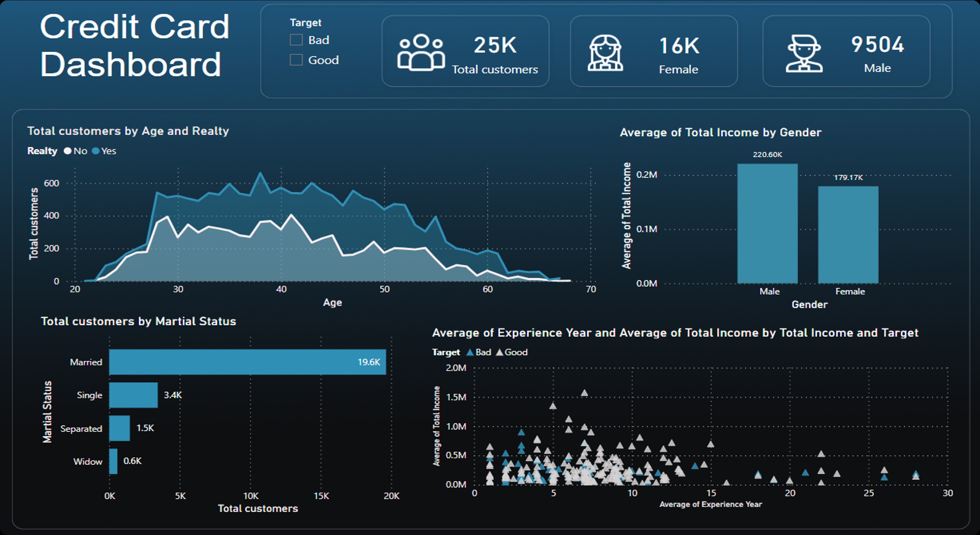980x535 pixels.
Task: Click the 25K total customers value
Action: click(x=495, y=45)
